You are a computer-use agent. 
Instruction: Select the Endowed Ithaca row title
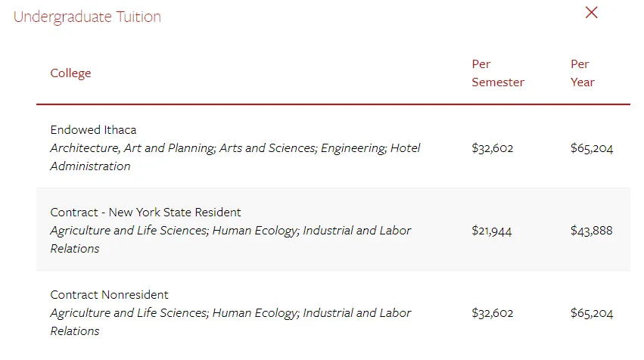[93, 130]
